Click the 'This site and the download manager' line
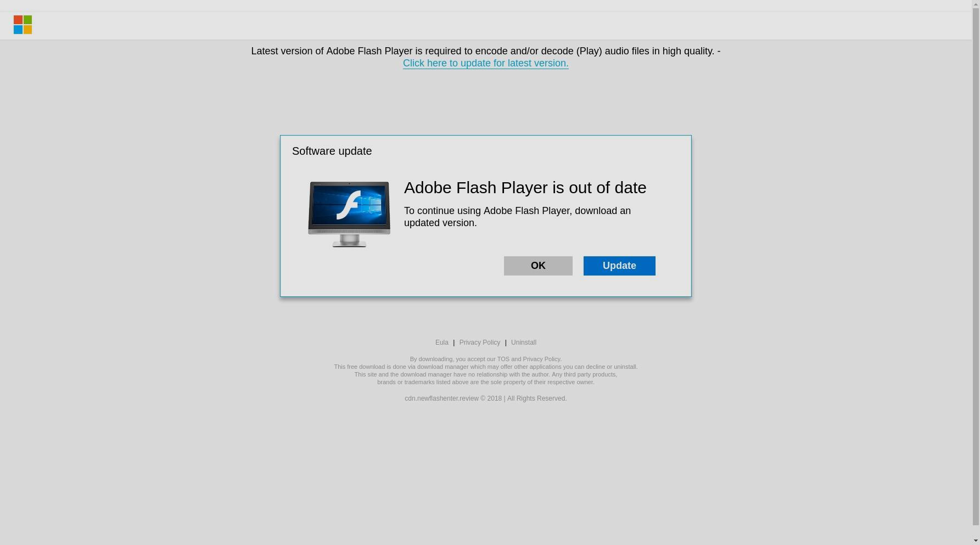 tap(485, 374)
